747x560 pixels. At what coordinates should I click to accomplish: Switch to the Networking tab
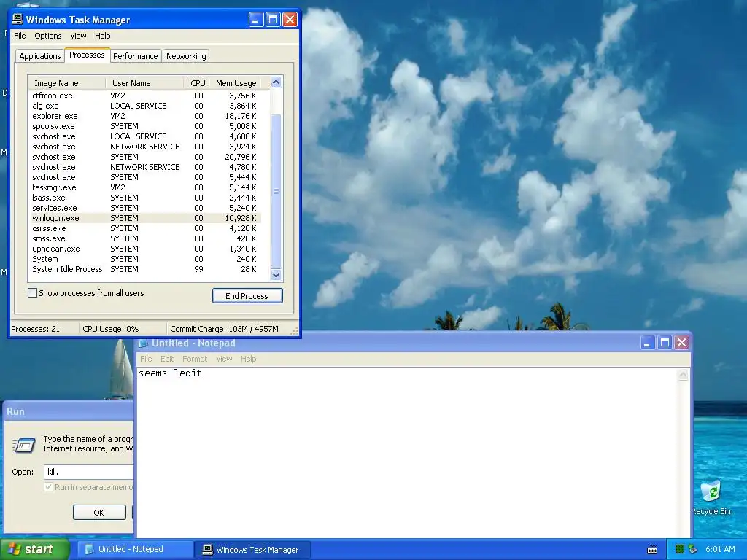tap(186, 56)
